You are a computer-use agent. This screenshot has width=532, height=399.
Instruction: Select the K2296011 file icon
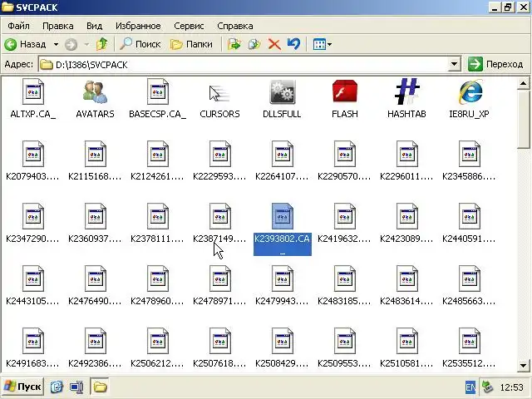406,154
